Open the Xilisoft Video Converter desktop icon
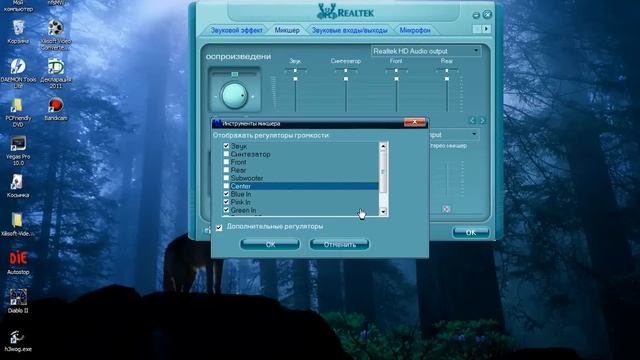The image size is (640, 360). point(56,35)
